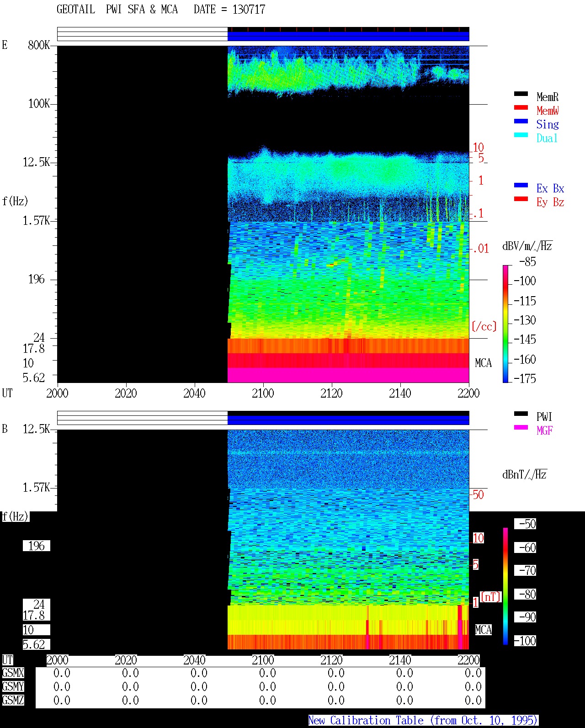585x728 pixels.
Task: Click the -90 magnetic scale value
Action: click(x=525, y=617)
